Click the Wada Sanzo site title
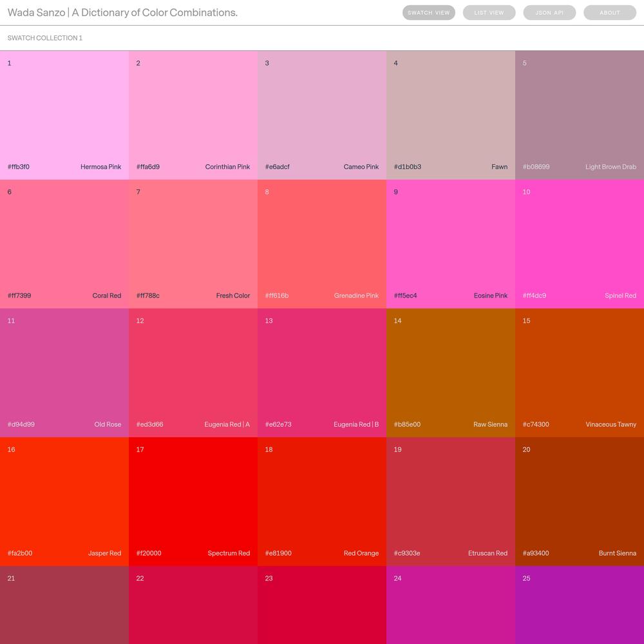Screen dimensions: 644x644 pyautogui.click(x=122, y=13)
